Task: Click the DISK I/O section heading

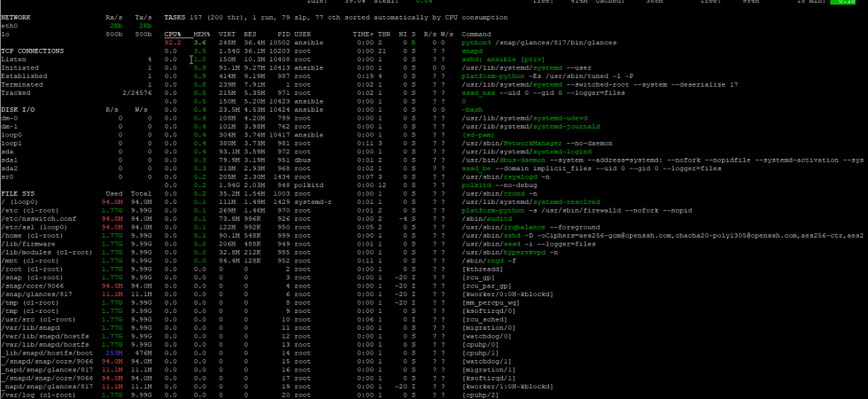Action: click(x=18, y=110)
